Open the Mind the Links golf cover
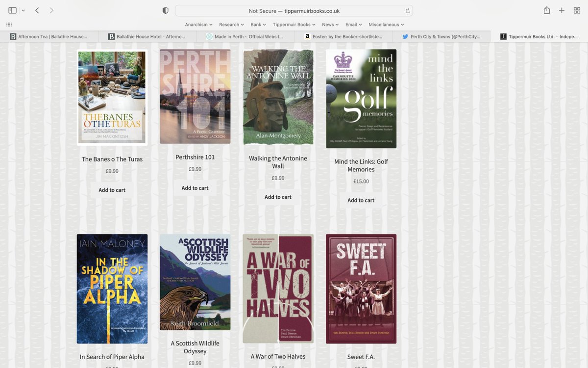This screenshot has width=588, height=368. click(x=361, y=99)
